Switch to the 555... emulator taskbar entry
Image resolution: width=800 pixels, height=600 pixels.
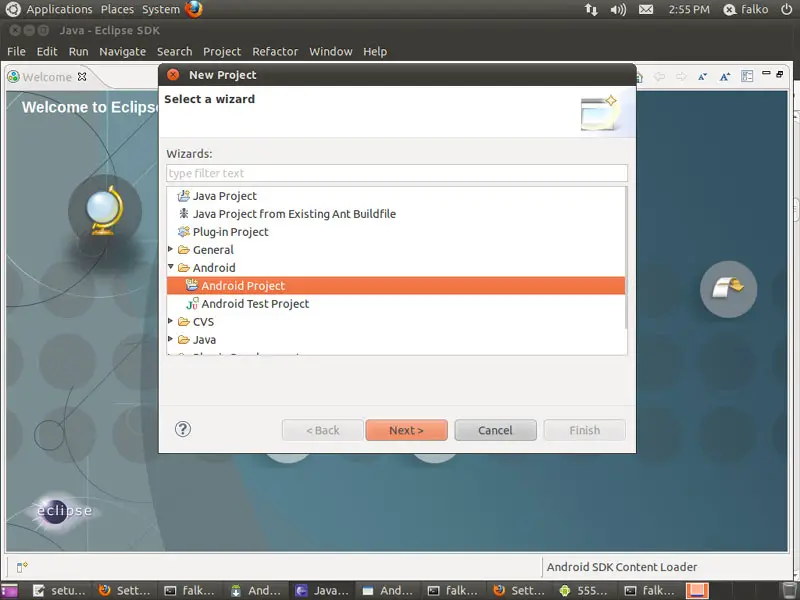tap(585, 590)
